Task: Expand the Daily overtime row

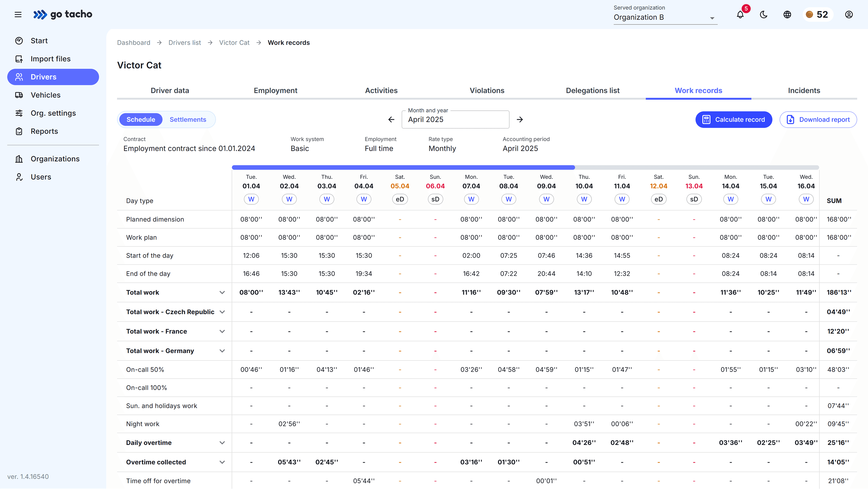Action: click(222, 443)
